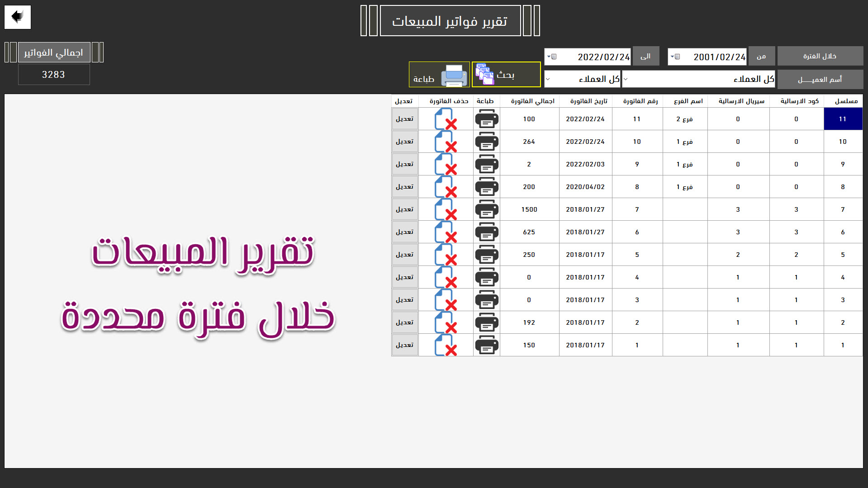Click the خلال الفترة label button
The image size is (868, 488).
[820, 56]
